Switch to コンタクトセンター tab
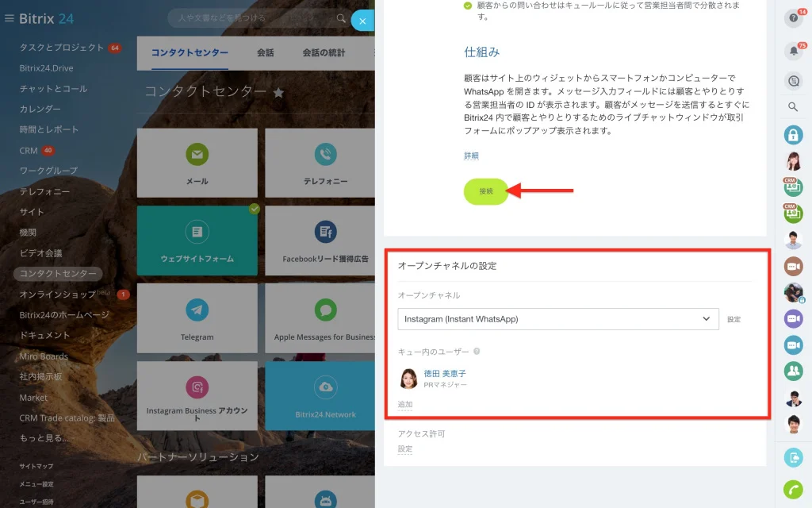This screenshot has height=508, width=812. 190,52
